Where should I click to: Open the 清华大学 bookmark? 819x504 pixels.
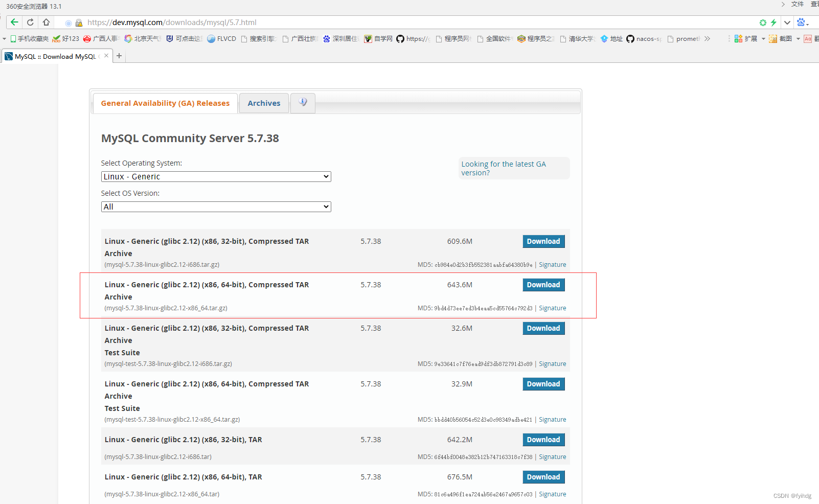coord(578,39)
